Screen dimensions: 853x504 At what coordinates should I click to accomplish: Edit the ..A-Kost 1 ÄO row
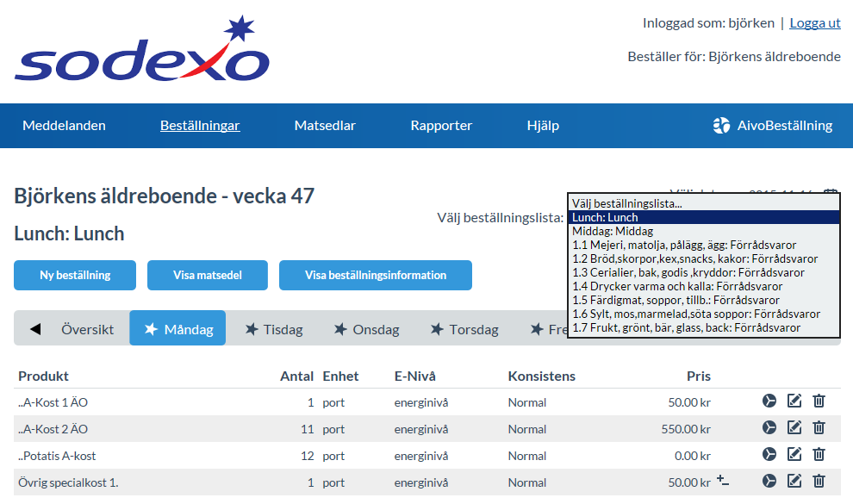click(794, 401)
